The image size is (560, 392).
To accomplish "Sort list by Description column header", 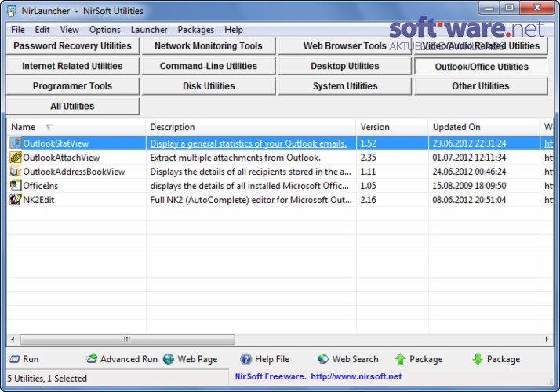I will pos(251,127).
